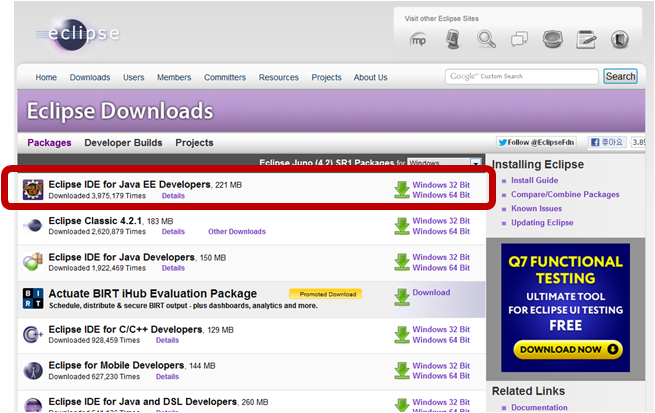Open Details for C/C++ Developers
655x413 pixels.
[167, 340]
